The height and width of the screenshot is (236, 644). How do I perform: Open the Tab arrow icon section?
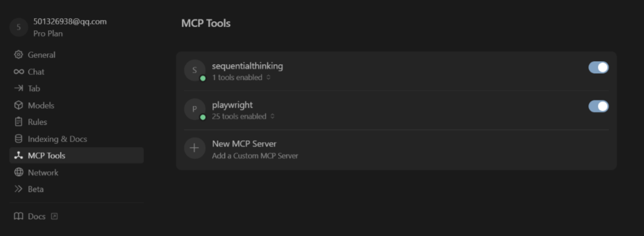19,88
